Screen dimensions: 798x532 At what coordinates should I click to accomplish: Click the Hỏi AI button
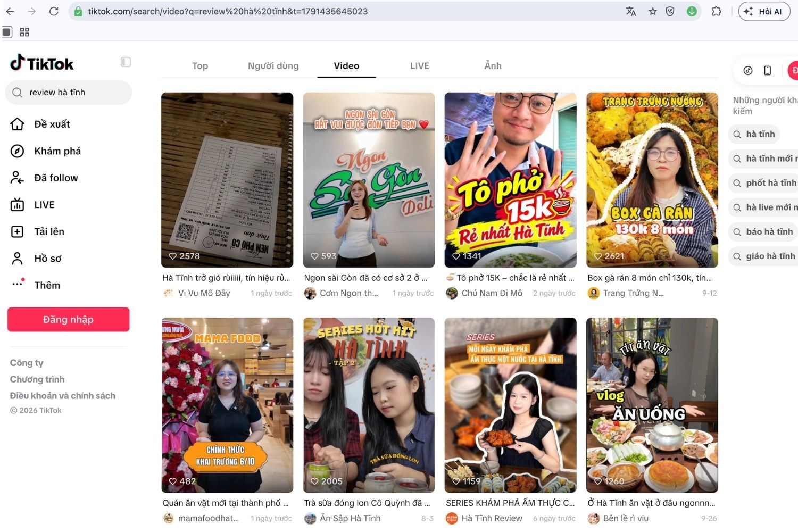[764, 11]
